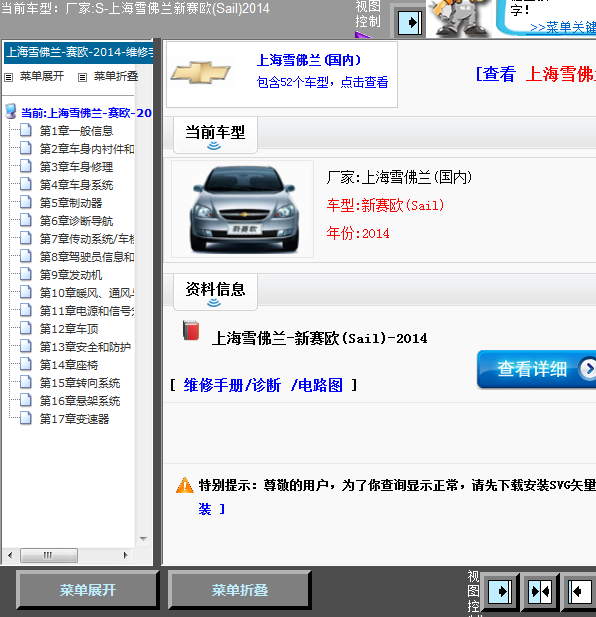Image resolution: width=596 pixels, height=617 pixels.
Task: Select the 资料信息 tab header
Action: 215,292
